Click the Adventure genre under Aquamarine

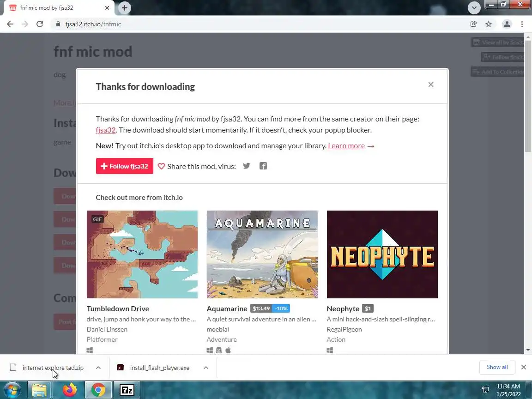222,339
